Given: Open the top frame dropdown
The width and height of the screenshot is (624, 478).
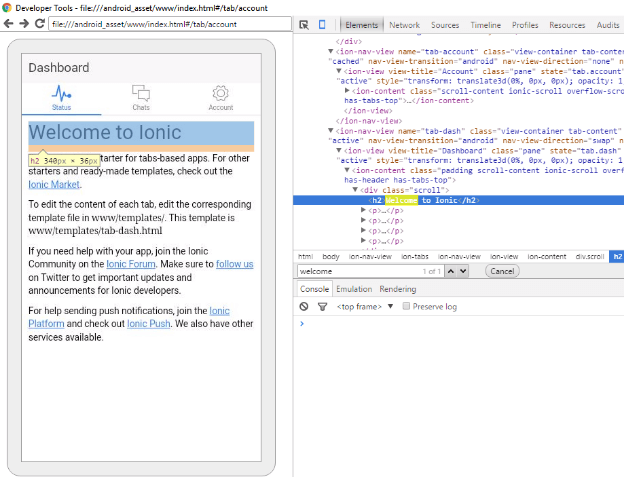Looking at the screenshot, I should (x=364, y=306).
